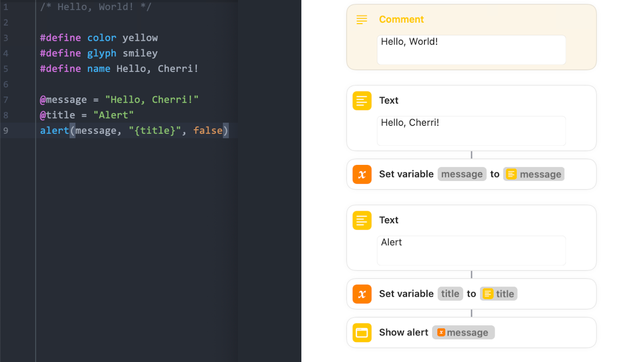This screenshot has height=362, width=644.
Task: Click the 'Set variable' label in the message action
Action: point(406,174)
